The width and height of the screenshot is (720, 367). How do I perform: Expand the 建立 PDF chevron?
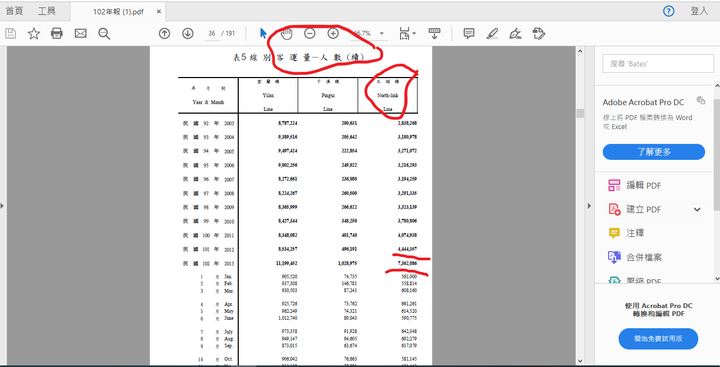[x=697, y=209]
